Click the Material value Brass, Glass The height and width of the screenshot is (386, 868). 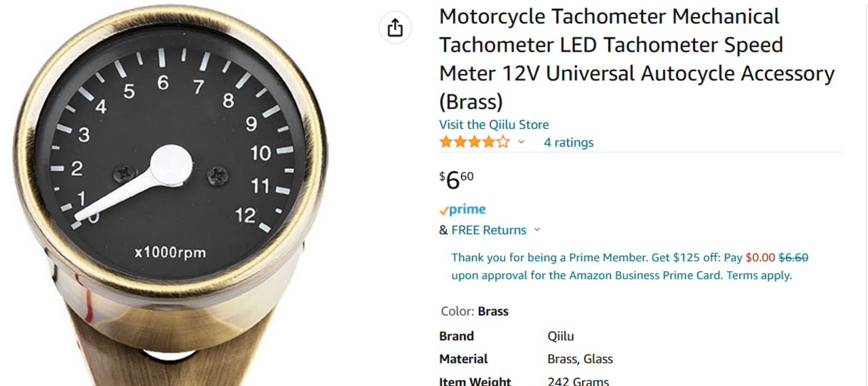[580, 359]
